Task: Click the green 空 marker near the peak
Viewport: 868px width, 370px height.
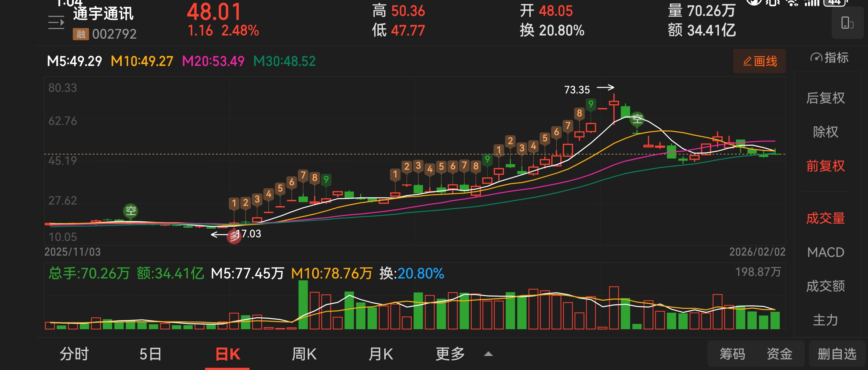Action: pyautogui.click(x=637, y=119)
